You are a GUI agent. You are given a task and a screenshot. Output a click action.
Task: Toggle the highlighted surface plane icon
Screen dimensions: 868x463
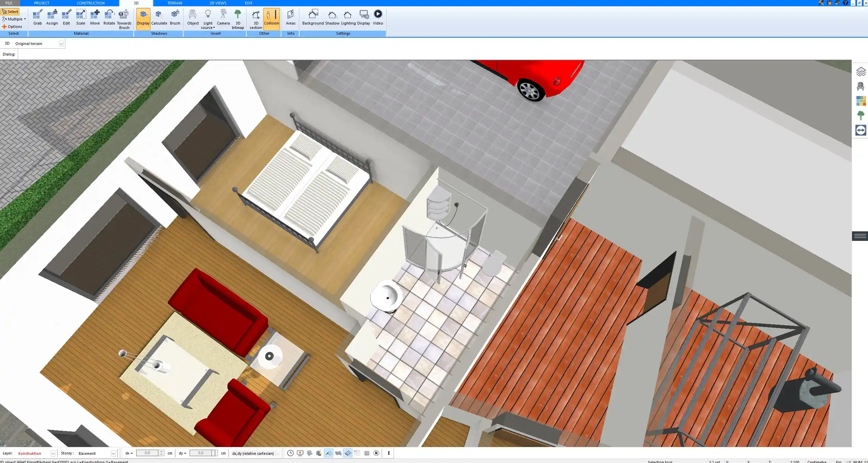(x=348, y=453)
